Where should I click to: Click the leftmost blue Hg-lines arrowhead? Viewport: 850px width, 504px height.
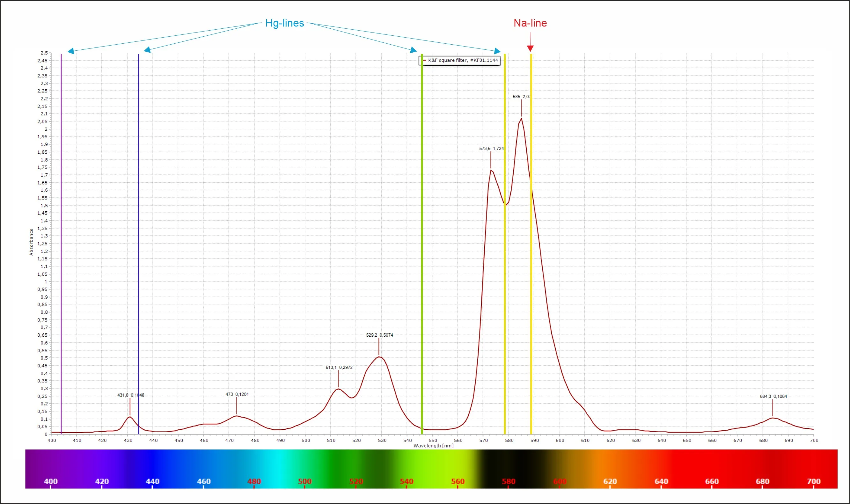(x=71, y=51)
